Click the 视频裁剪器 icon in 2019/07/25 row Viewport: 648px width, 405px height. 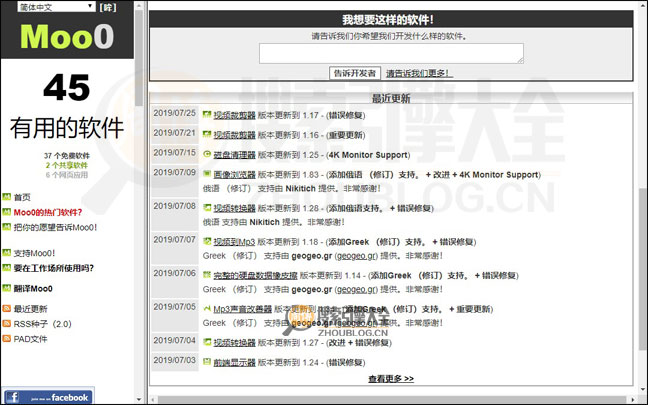(x=207, y=114)
